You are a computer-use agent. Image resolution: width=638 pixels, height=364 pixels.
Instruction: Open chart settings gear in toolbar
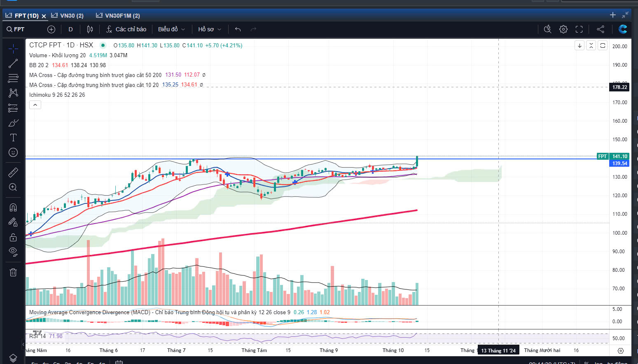563,29
